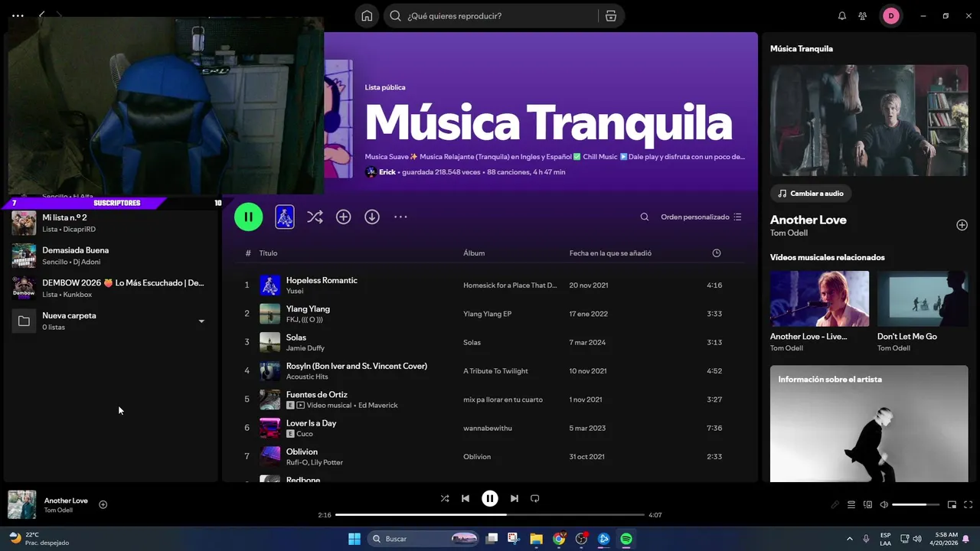Open the notifications bell in Spotify
Image resolution: width=980 pixels, height=551 pixels.
point(842,16)
